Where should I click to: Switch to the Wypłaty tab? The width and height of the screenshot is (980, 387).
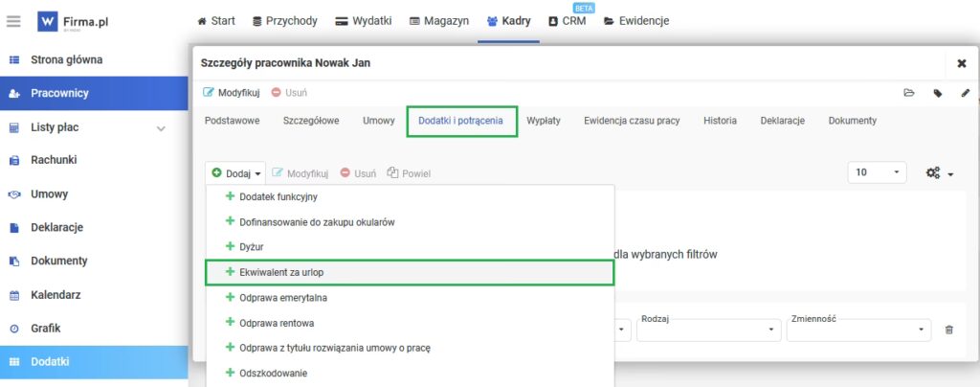543,121
